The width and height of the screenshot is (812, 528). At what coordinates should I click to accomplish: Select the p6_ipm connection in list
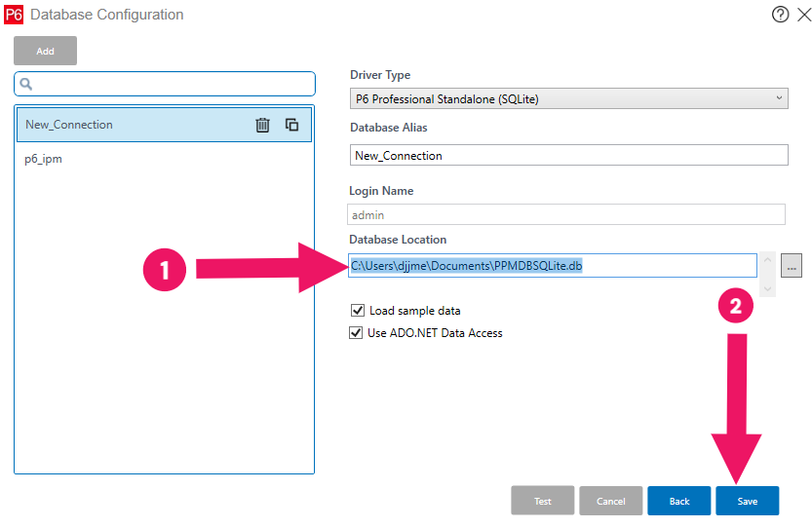click(x=44, y=159)
